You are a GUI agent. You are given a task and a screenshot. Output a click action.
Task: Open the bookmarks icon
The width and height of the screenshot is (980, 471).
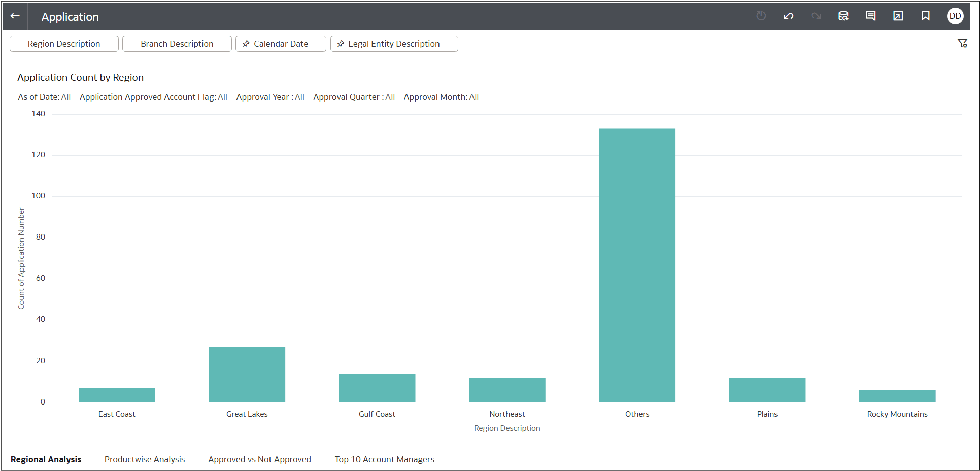[x=926, y=16]
